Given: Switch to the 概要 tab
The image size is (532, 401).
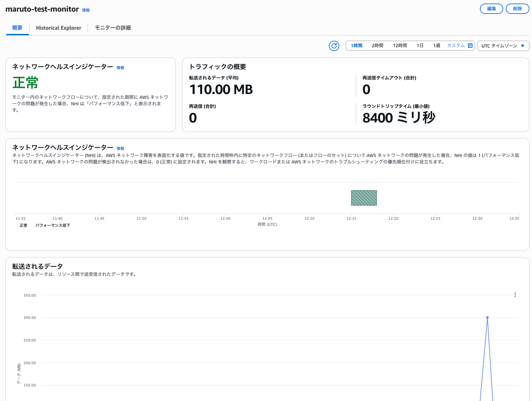Looking at the screenshot, I should tap(17, 28).
